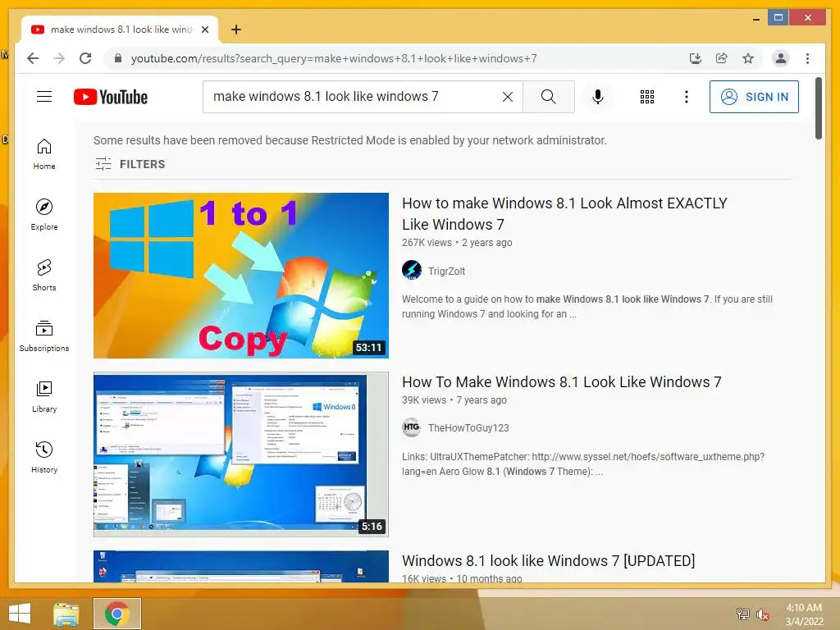Screen dimensions: 840x630
Task: Click the address bar URL
Action: tap(334, 58)
